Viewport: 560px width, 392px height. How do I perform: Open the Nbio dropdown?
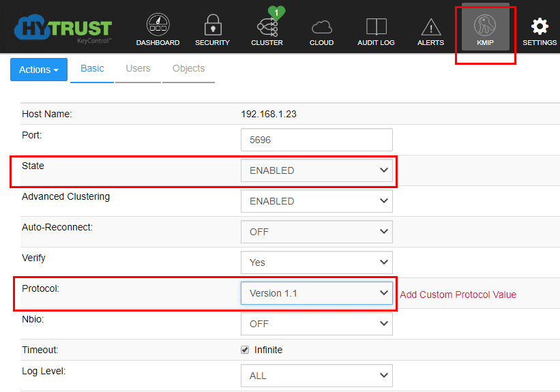coord(316,325)
